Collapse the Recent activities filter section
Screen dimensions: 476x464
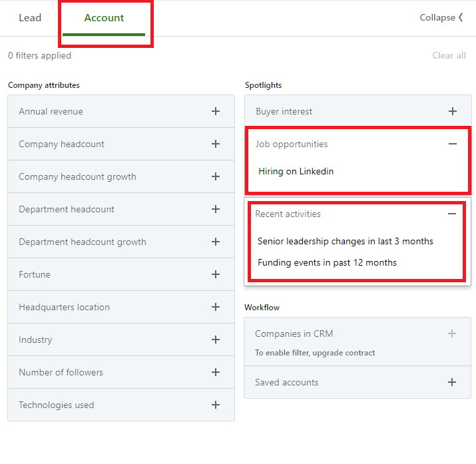[452, 214]
